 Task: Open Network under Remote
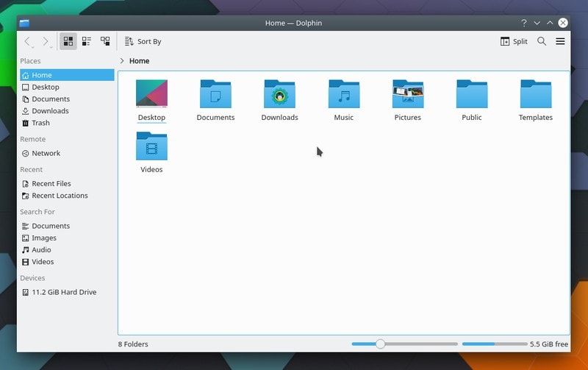(x=67, y=154)
